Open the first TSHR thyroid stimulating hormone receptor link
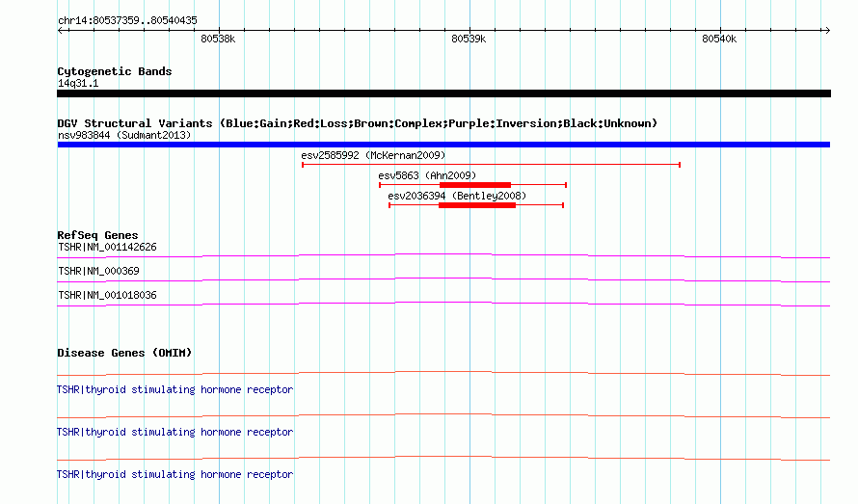Screen dimensions: 858x504 coord(174,389)
